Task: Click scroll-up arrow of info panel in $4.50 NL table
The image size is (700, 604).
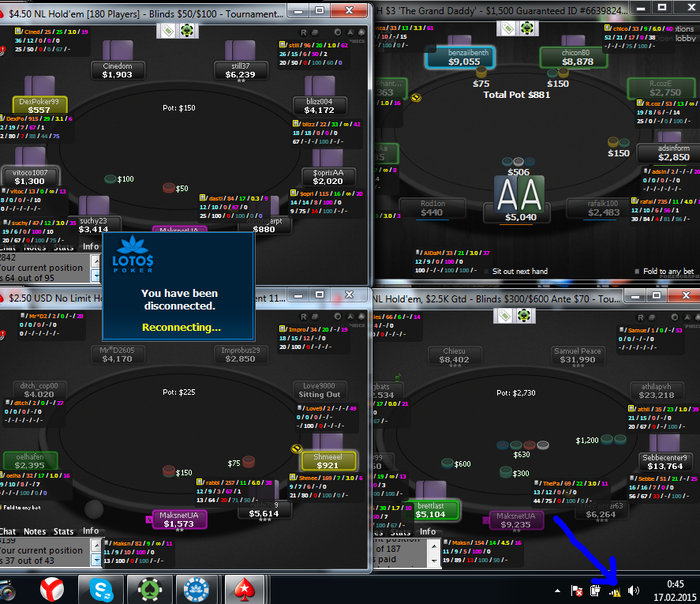Action: tap(96, 261)
